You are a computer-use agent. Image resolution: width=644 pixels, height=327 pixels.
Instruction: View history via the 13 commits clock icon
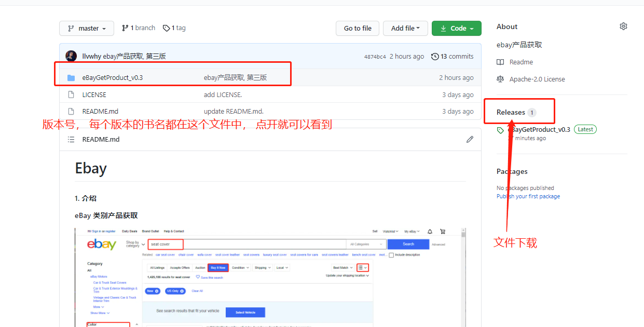pos(435,56)
